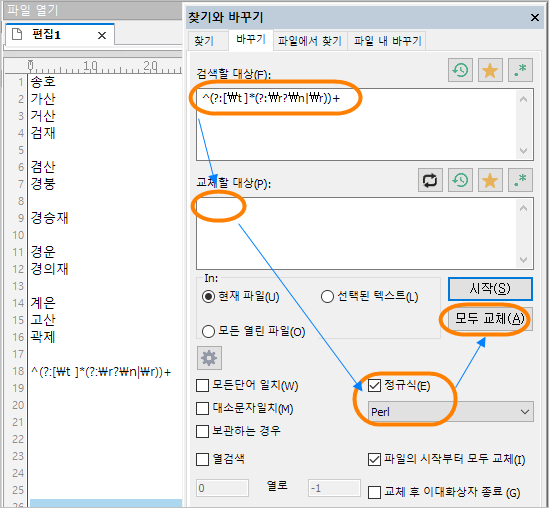
Task: Click inside the 교체할 대상 input box
Action: [356, 233]
